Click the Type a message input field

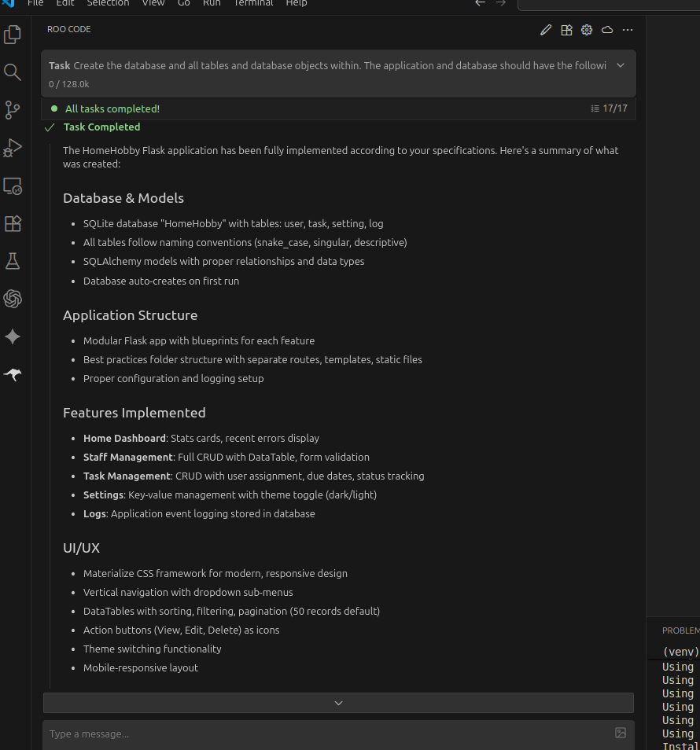tap(326, 733)
